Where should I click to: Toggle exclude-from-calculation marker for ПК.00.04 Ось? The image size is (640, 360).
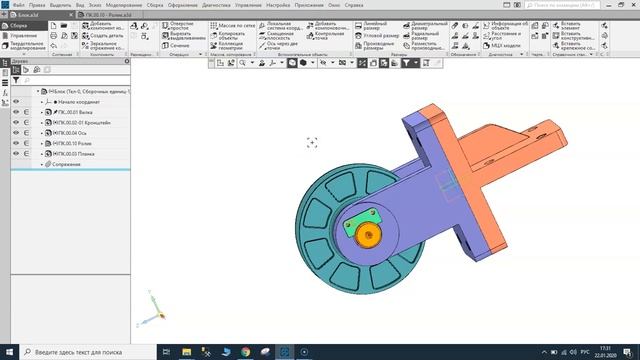[26, 133]
